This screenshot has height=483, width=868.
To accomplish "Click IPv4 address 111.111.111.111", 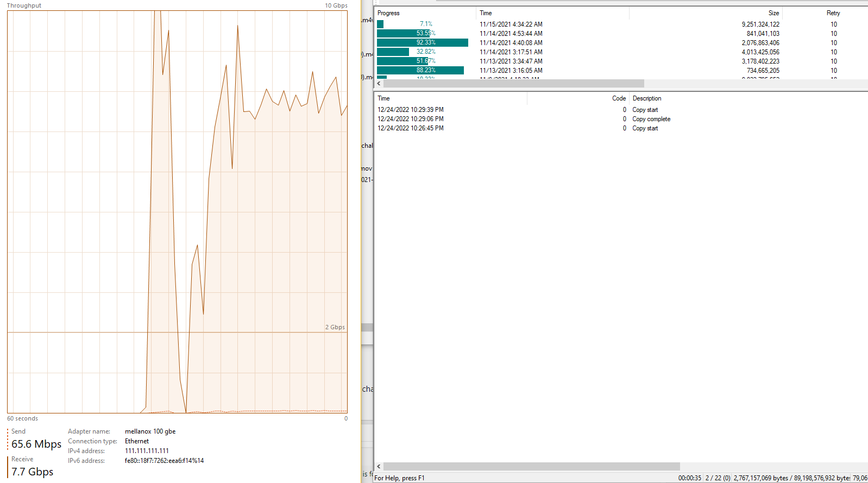I will 147,451.
